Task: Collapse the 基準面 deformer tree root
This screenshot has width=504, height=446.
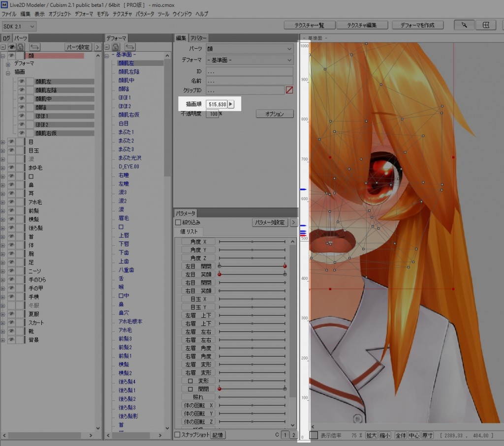Action: 107,56
